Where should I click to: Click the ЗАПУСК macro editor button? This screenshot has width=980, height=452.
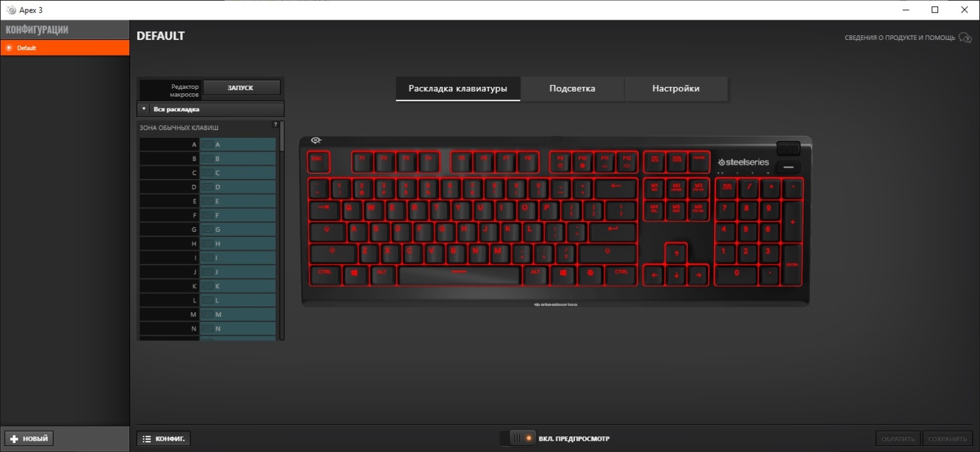click(x=241, y=88)
